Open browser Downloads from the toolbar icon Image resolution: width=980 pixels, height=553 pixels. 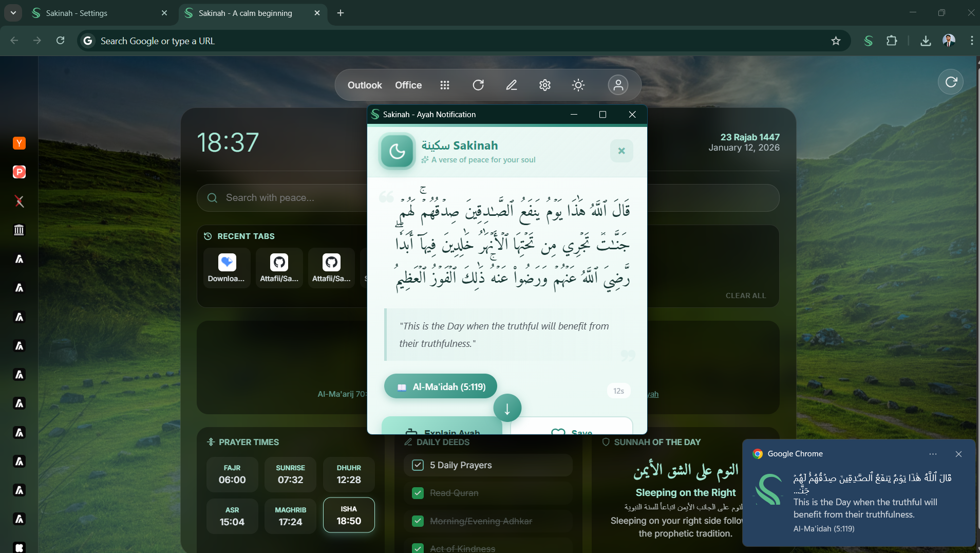click(x=926, y=41)
